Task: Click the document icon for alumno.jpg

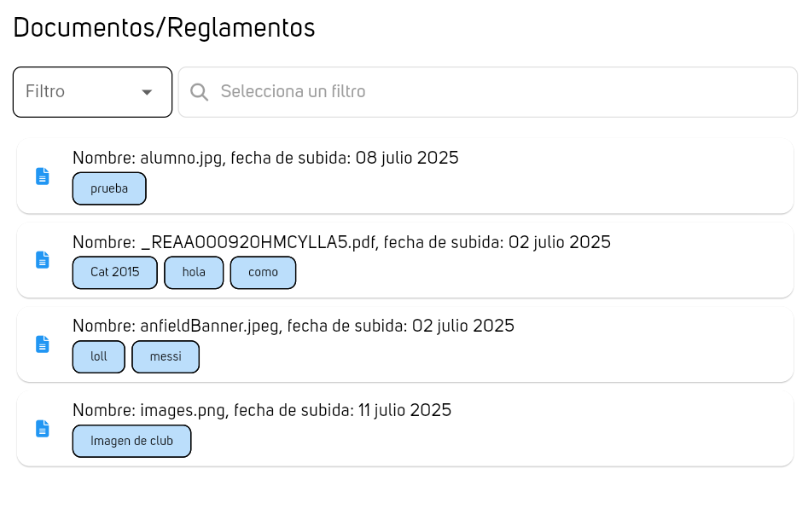Action: pyautogui.click(x=43, y=176)
